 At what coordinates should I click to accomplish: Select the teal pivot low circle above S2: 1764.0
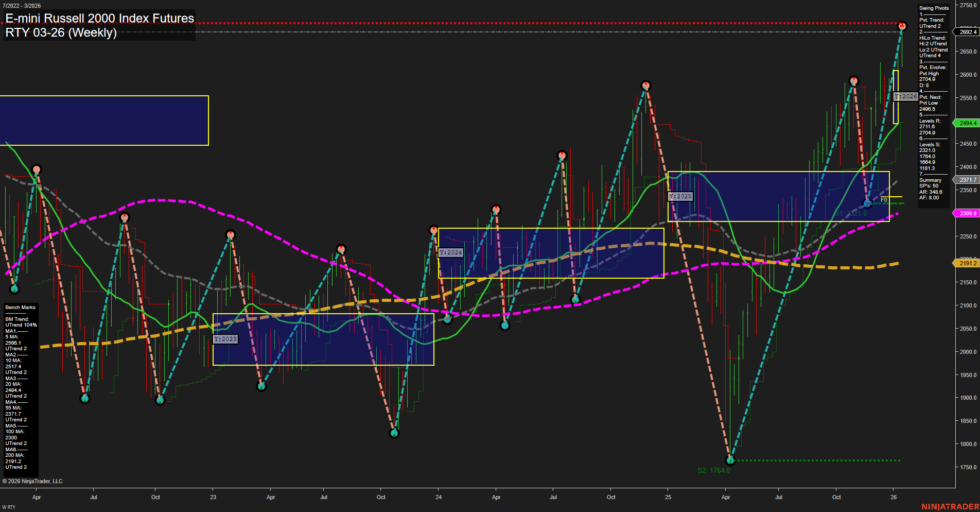pos(729,460)
